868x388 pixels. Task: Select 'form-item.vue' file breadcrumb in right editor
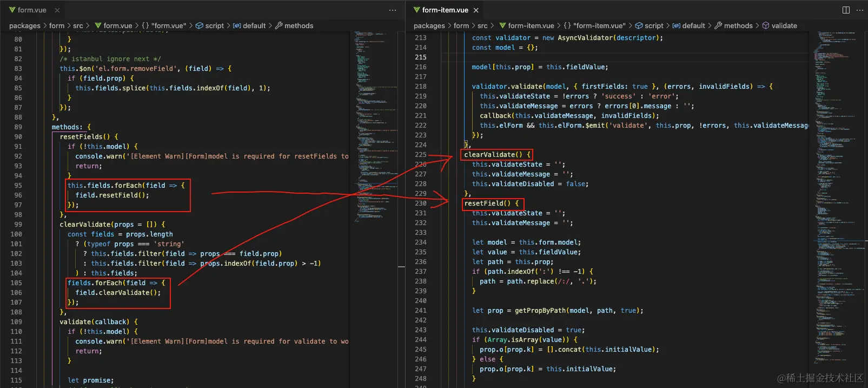(x=531, y=25)
